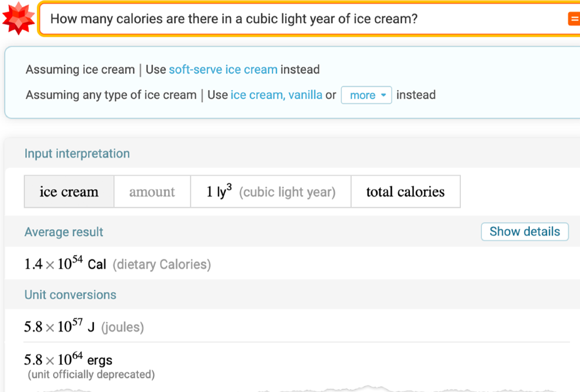
Task: Click the 1 ly³ cubic light year cell
Action: click(x=271, y=192)
